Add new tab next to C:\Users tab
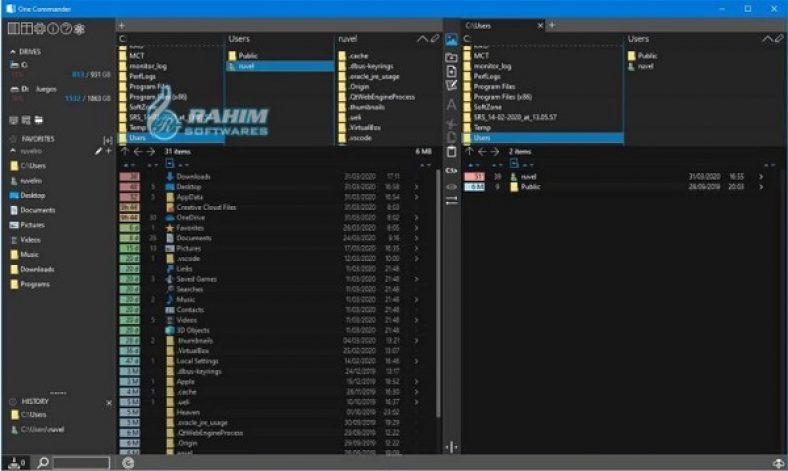Screen dimensions: 788x471 [x=552, y=25]
